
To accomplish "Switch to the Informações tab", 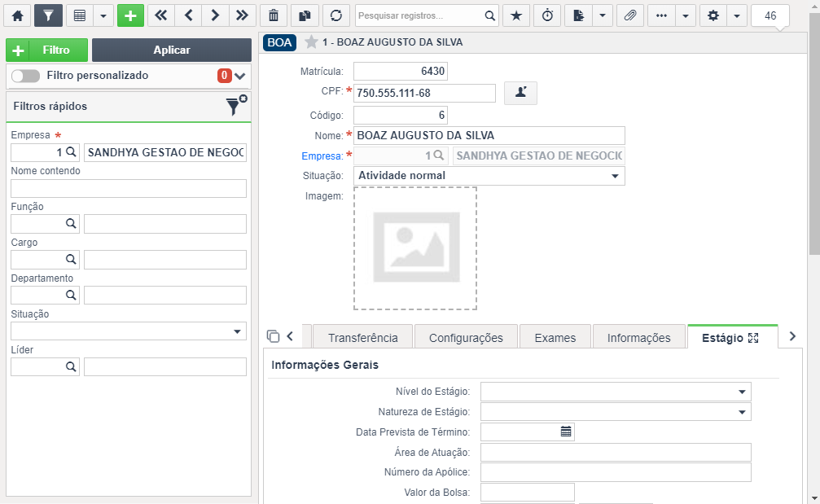I will pos(638,338).
